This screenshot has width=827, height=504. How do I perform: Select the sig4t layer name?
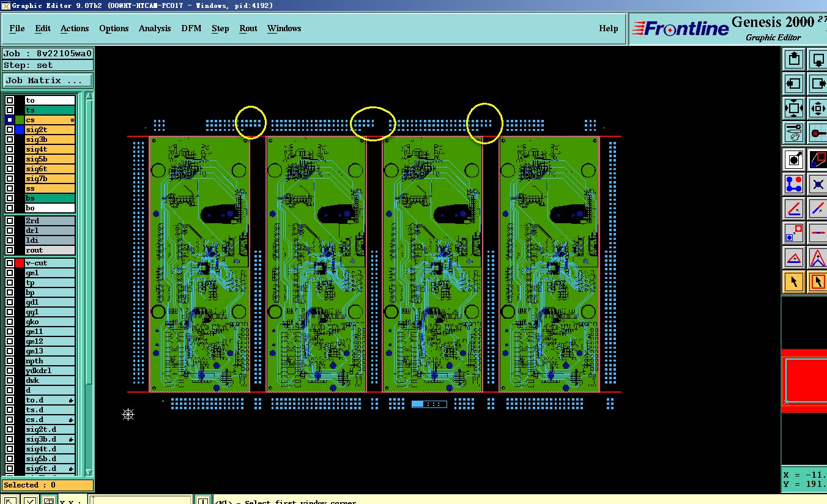(x=50, y=149)
